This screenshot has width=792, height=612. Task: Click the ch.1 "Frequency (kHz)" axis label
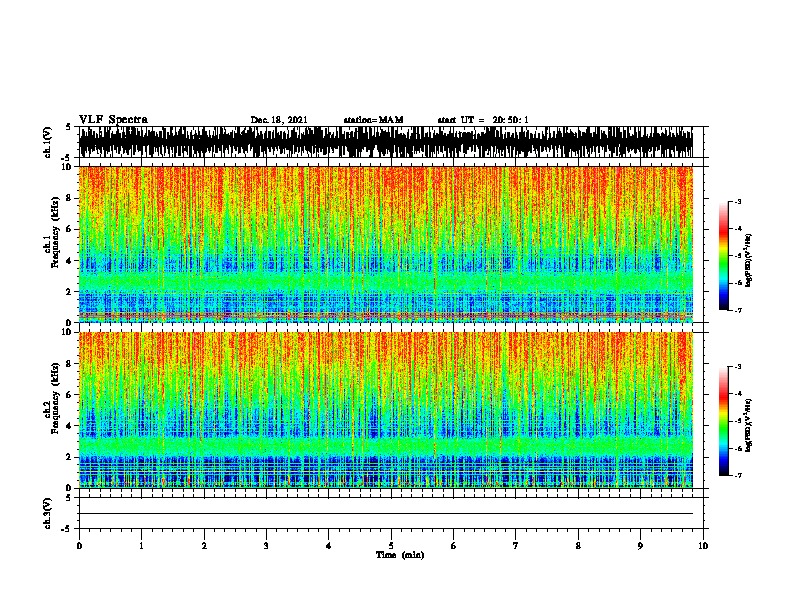click(x=55, y=232)
